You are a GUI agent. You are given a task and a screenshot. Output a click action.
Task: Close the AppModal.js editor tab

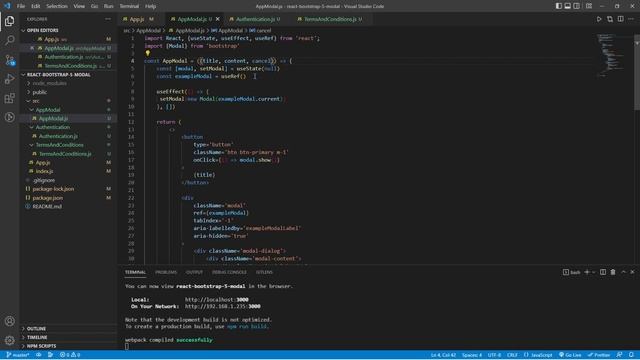click(x=218, y=19)
